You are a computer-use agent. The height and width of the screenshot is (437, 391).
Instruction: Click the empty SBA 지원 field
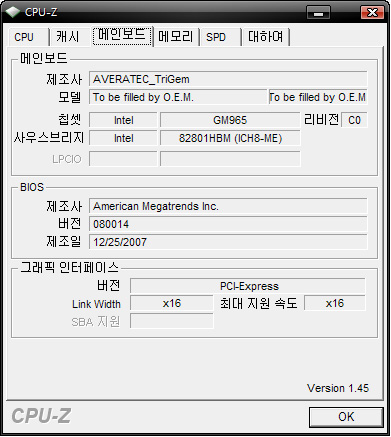coord(171,321)
